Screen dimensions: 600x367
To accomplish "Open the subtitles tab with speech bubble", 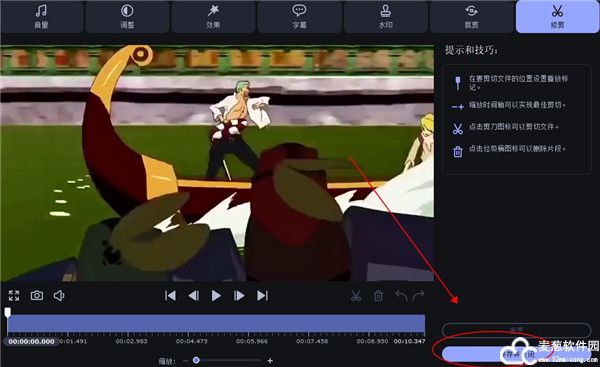I will [299, 16].
